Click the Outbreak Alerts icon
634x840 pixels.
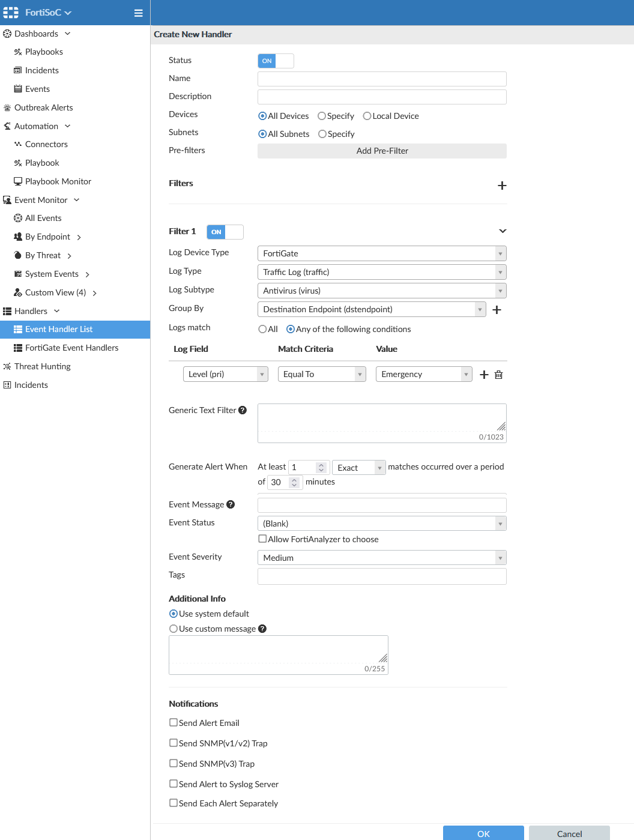tap(7, 107)
